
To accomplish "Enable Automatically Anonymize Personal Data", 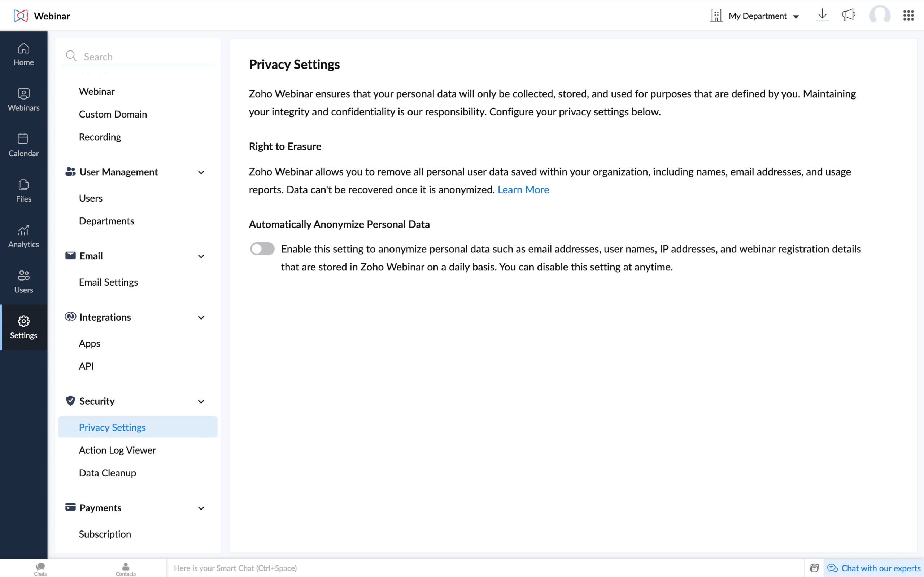I will pyautogui.click(x=262, y=248).
